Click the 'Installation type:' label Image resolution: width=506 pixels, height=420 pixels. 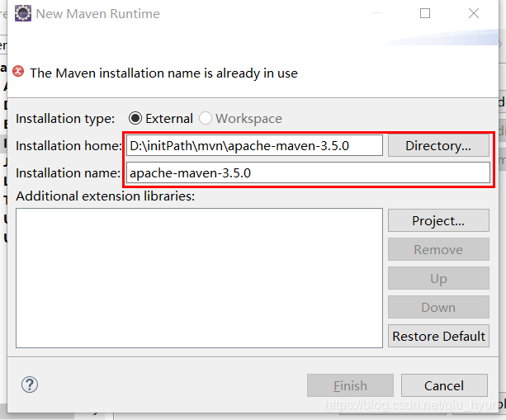click(65, 119)
